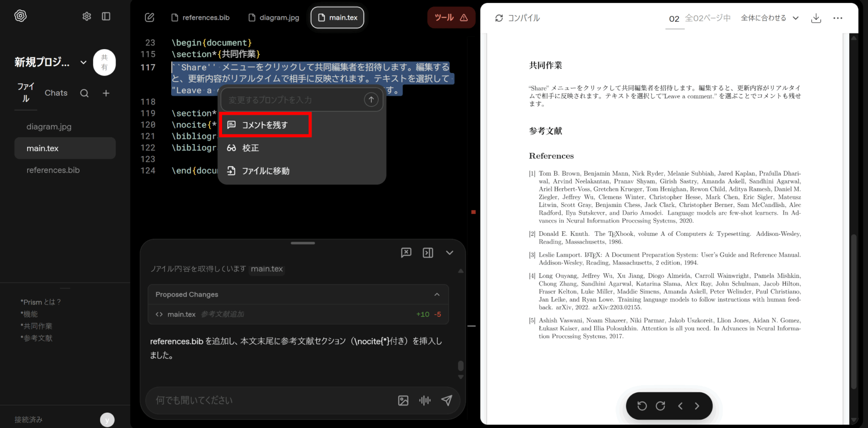Add new file with plus icon
Screen dimensions: 868x428
click(x=106, y=93)
